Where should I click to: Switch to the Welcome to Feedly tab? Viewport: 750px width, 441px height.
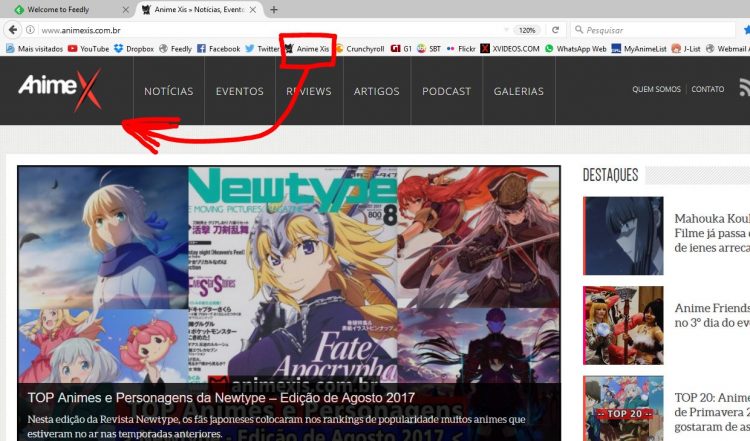tap(65, 10)
